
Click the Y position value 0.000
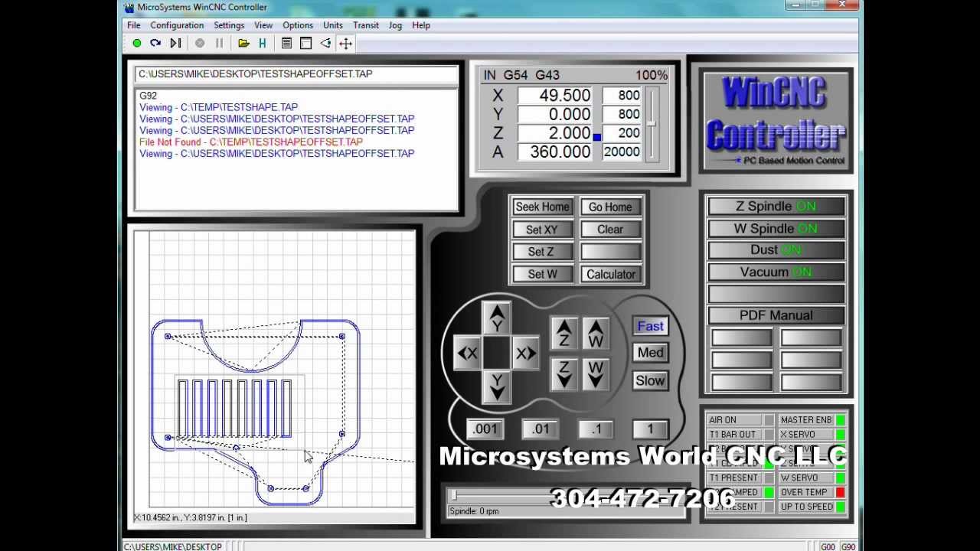556,114
